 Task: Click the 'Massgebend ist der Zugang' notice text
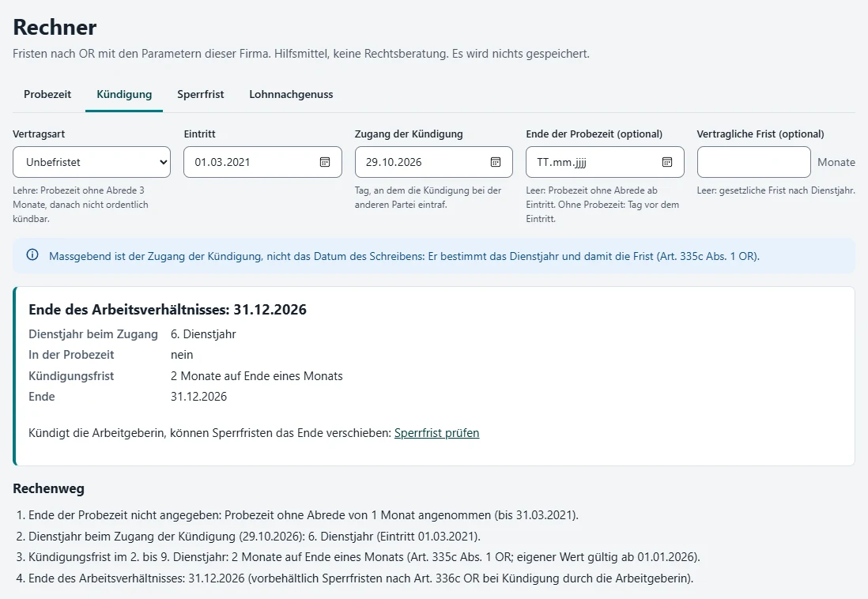(x=404, y=256)
